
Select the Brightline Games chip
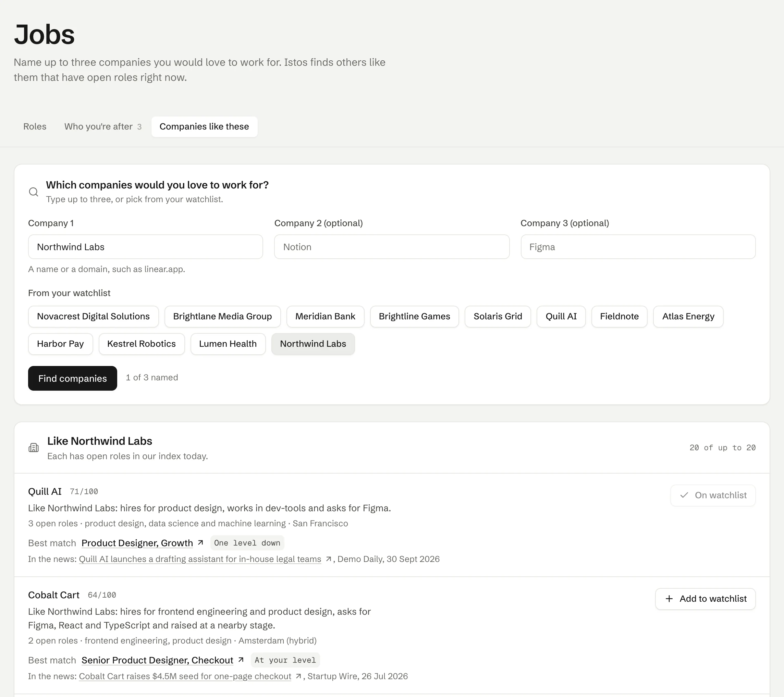click(x=414, y=317)
